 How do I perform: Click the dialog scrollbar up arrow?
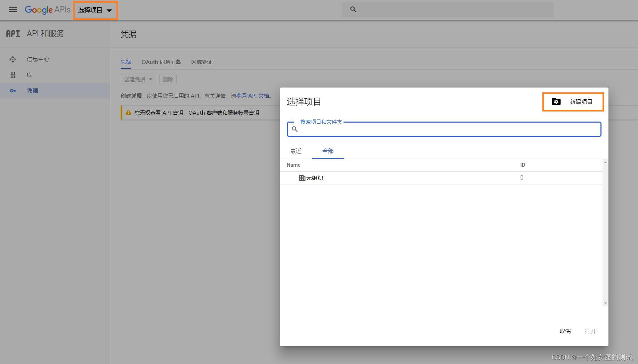(x=605, y=163)
